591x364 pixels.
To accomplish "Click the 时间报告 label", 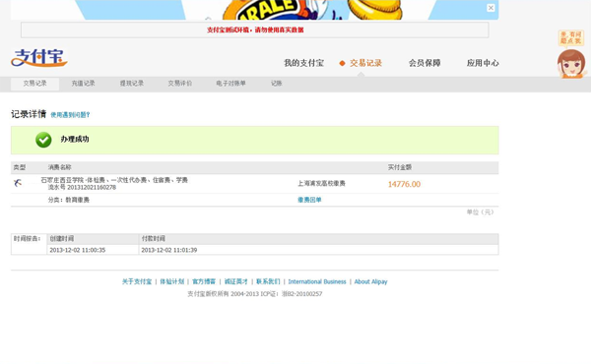I will (x=27, y=239).
